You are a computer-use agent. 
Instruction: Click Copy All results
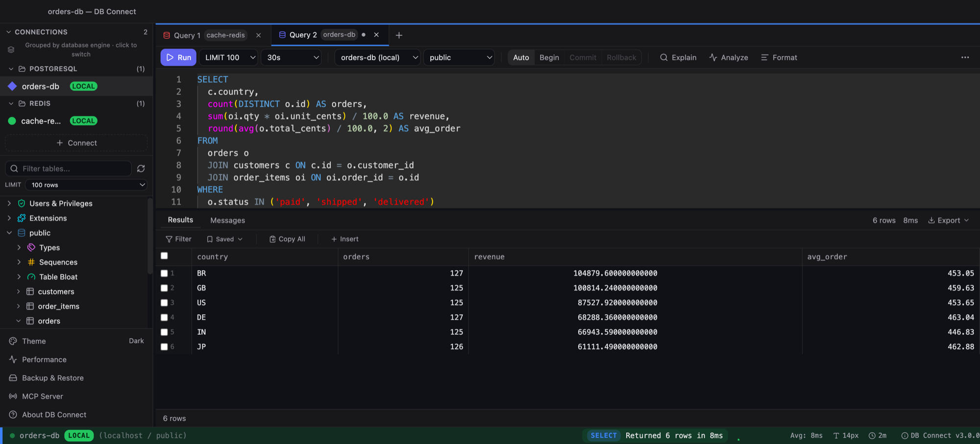click(287, 239)
